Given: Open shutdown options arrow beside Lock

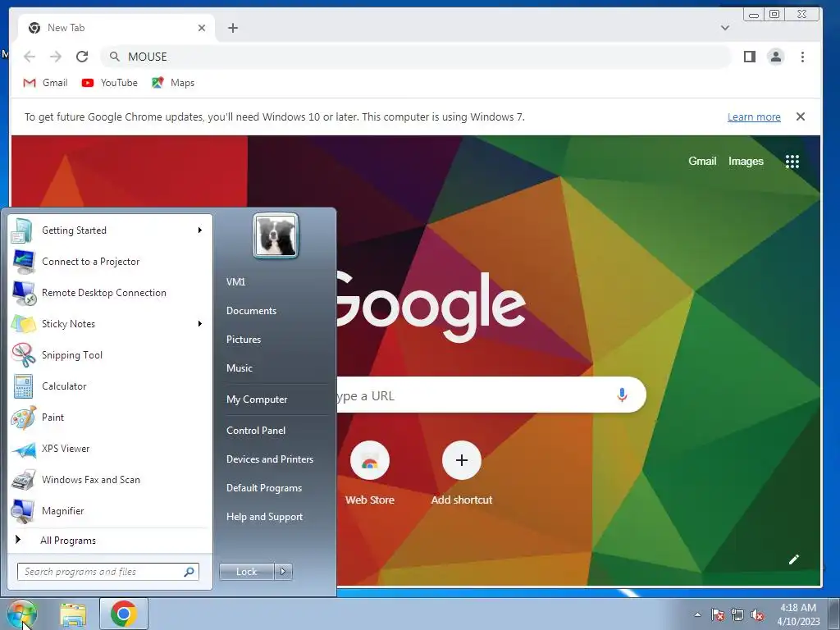Looking at the screenshot, I should pyautogui.click(x=283, y=572).
